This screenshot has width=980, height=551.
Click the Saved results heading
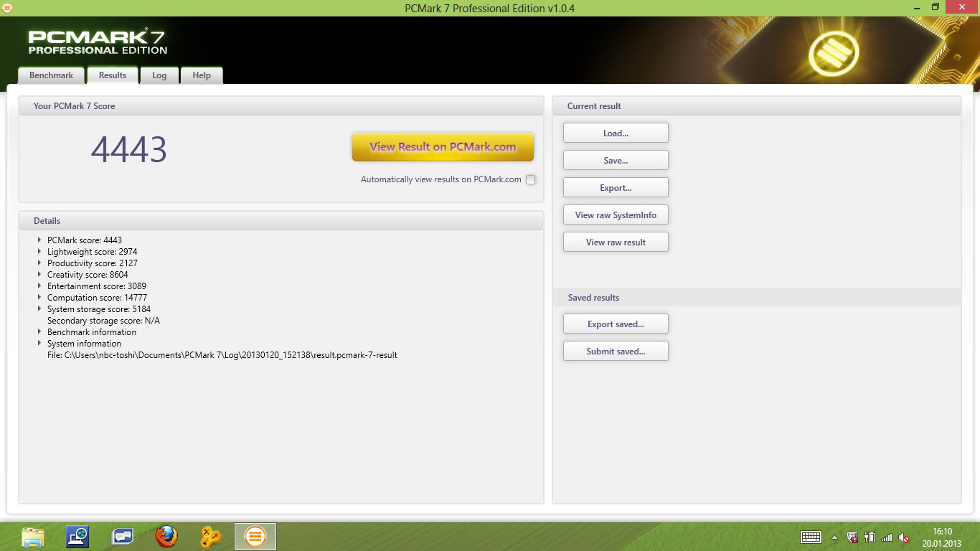pyautogui.click(x=593, y=298)
